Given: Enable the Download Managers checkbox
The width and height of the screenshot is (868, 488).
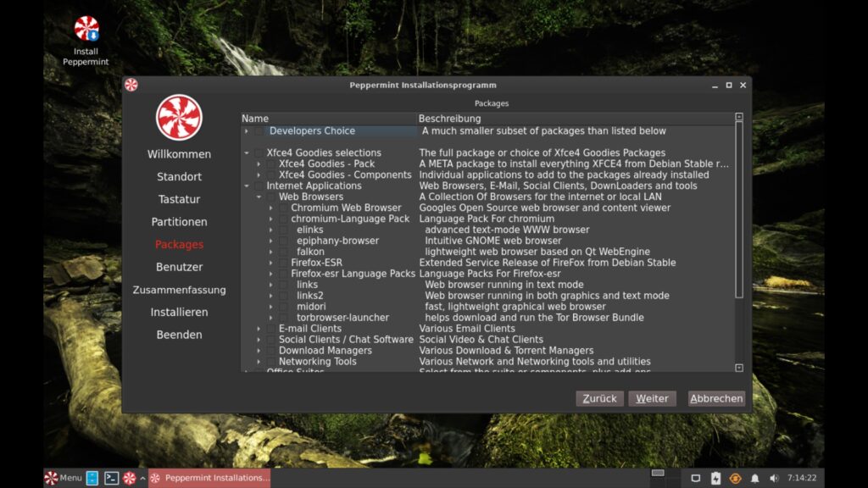Looking at the screenshot, I should [270, 351].
